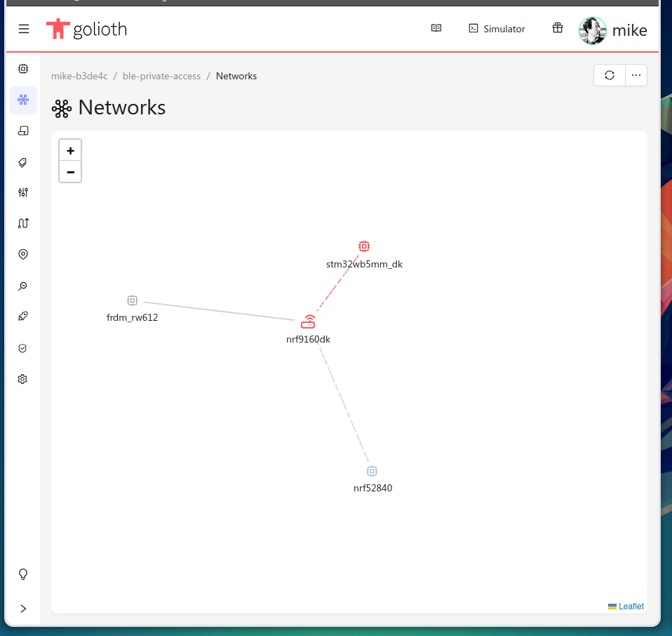Click the mike username label
This screenshot has height=636, width=672.
(629, 30)
